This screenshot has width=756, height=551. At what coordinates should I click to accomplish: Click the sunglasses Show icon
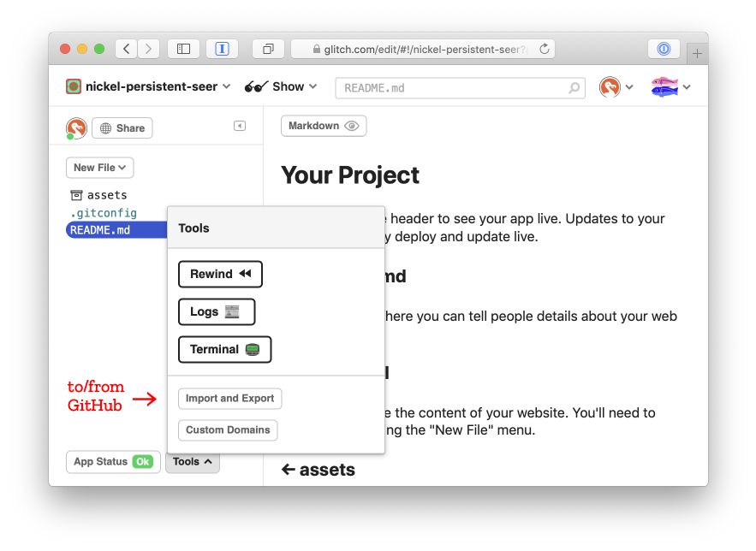point(256,86)
